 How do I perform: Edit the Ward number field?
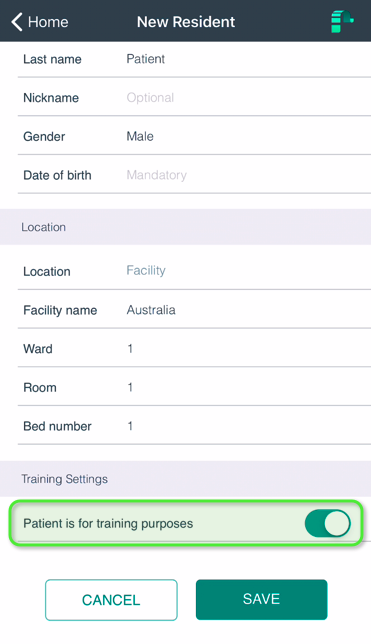coord(194,349)
